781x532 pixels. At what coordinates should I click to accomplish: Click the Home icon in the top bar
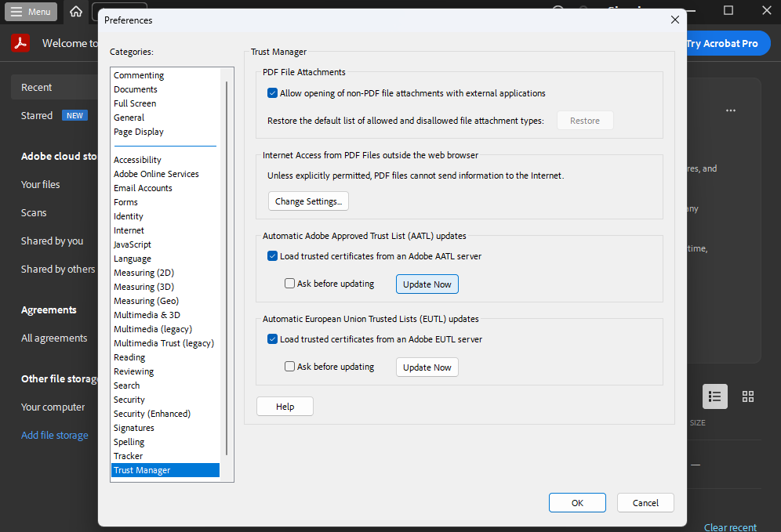coord(76,12)
